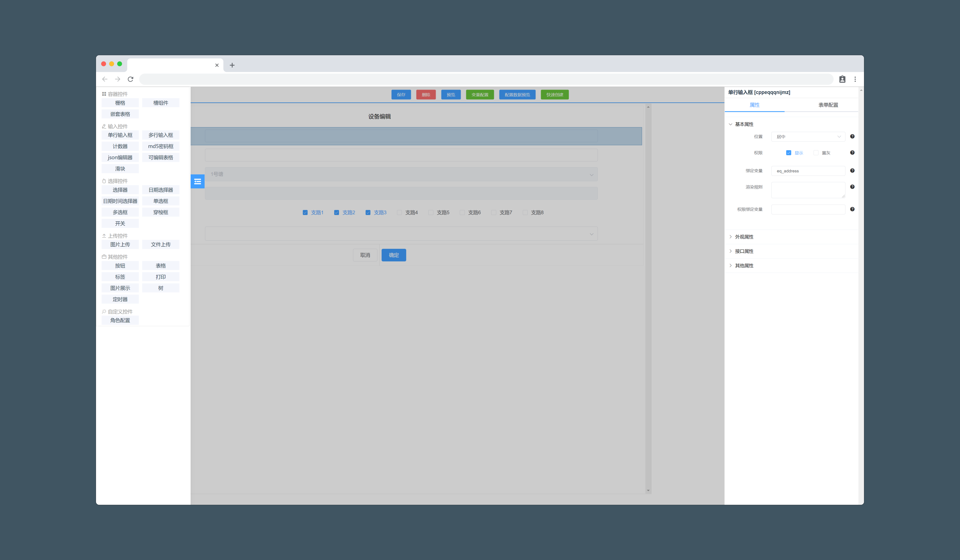960x560 pixels.
Task: Click help icon beside 位置 field
Action: click(852, 136)
